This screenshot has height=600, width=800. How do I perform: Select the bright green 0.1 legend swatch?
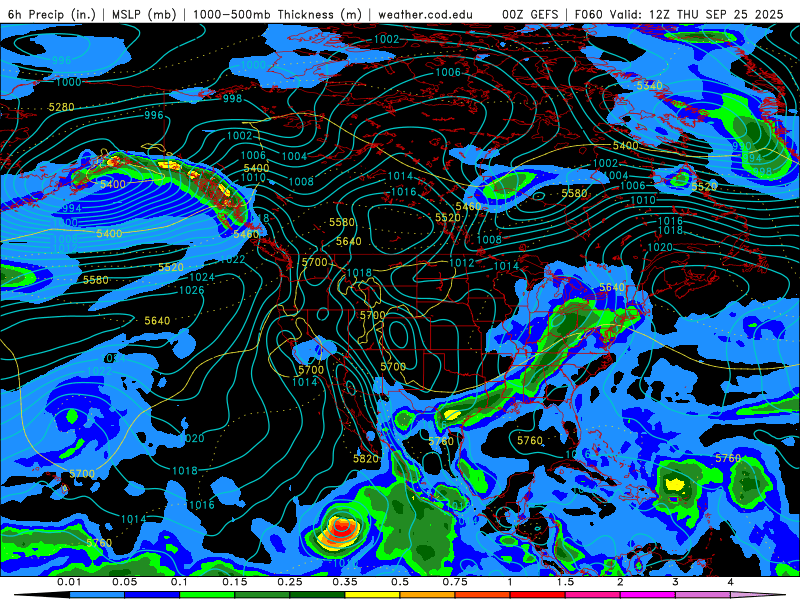pyautogui.click(x=207, y=595)
